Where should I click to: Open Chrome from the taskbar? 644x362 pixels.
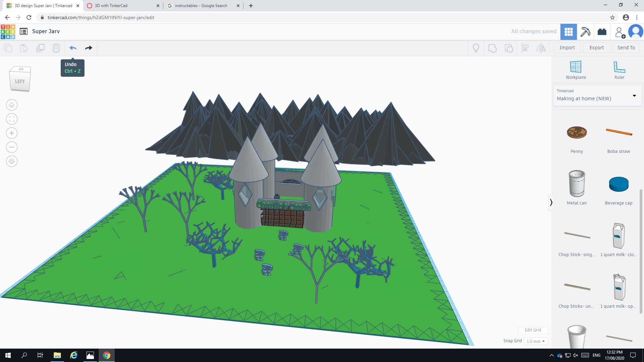point(107,355)
